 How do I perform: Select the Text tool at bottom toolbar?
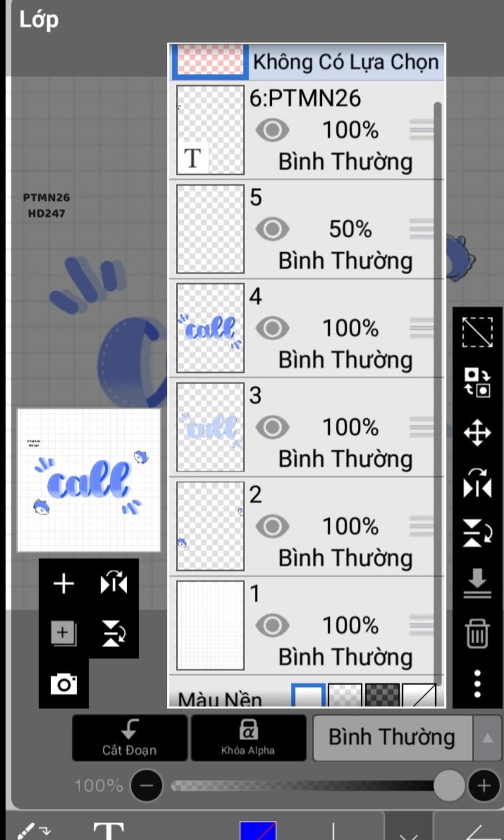(109, 829)
